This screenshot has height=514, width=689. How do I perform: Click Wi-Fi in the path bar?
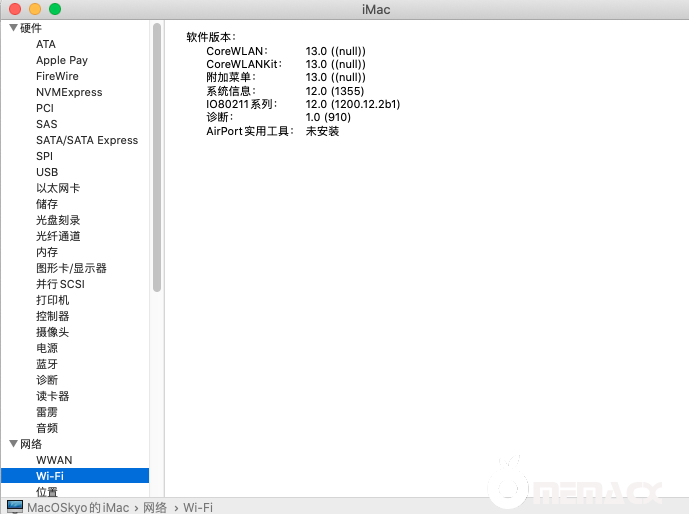click(x=198, y=507)
